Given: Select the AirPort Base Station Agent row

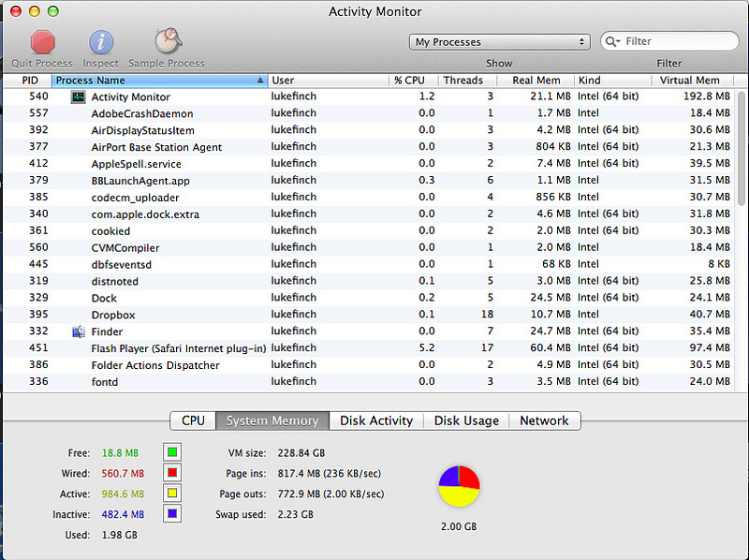Looking at the screenshot, I should [x=368, y=147].
